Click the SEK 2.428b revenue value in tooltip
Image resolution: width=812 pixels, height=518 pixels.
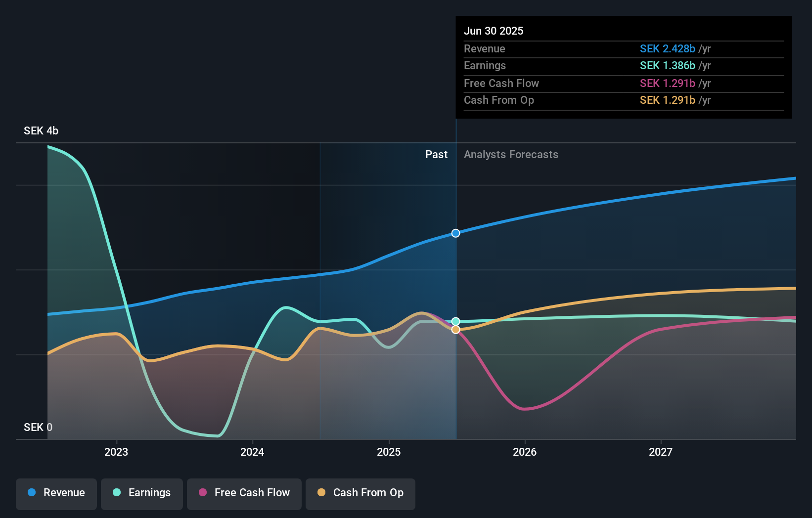point(668,48)
